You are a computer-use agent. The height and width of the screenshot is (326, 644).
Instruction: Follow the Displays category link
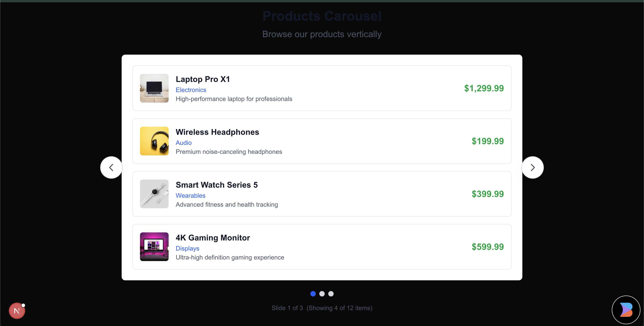coord(187,248)
